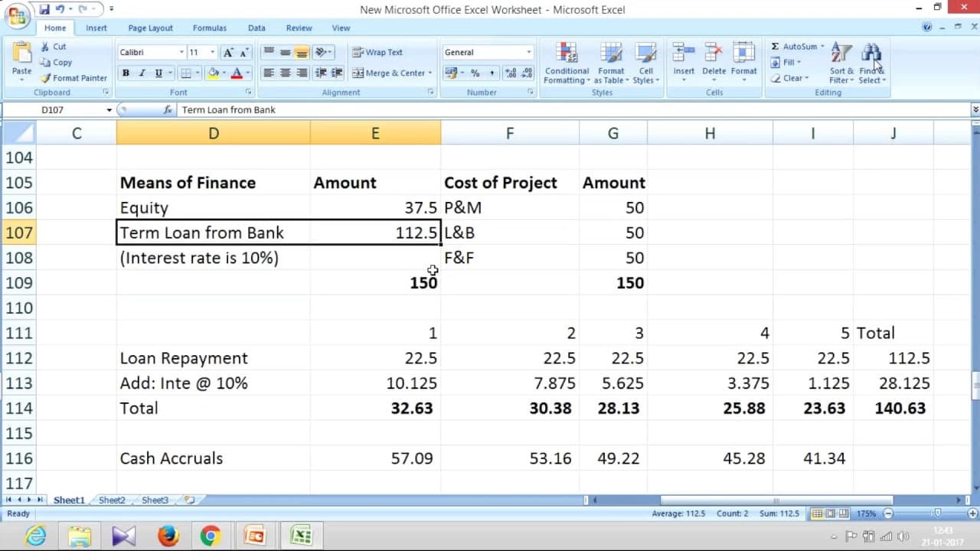Undo the last action
The height and width of the screenshot is (551, 980).
[x=60, y=9]
